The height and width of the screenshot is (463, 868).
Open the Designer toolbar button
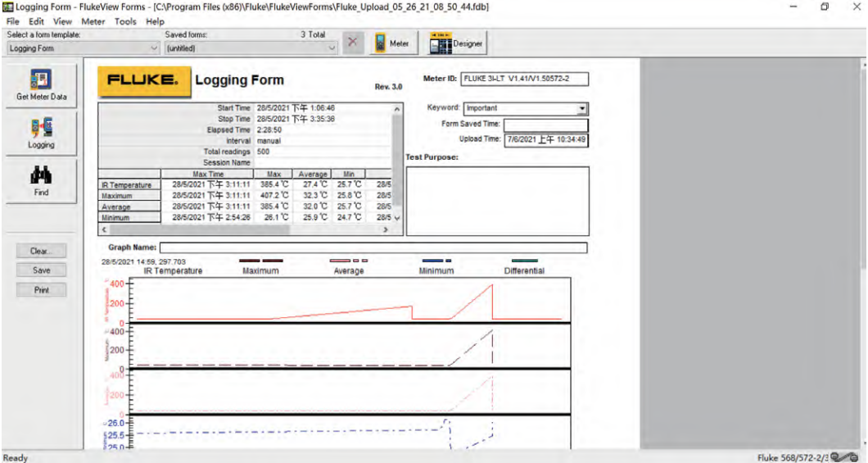pos(457,43)
